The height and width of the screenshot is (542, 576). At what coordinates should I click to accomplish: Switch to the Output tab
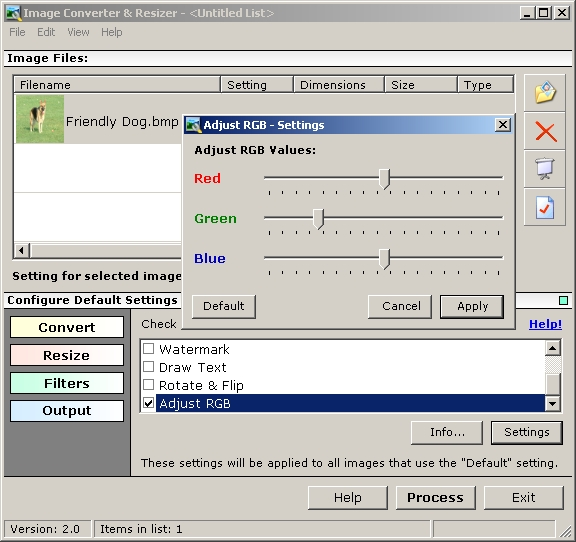click(x=67, y=410)
